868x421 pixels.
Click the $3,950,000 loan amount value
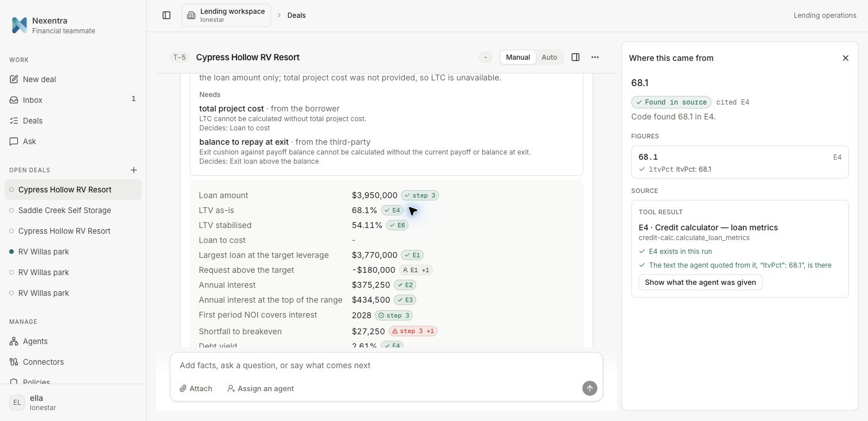pyautogui.click(x=374, y=195)
